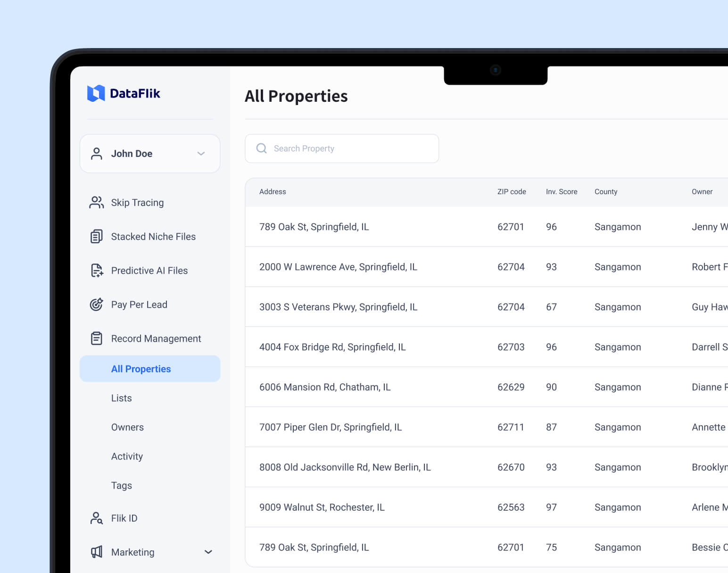Click Inv. Score 75 cell
This screenshot has height=573, width=728.
(x=551, y=547)
